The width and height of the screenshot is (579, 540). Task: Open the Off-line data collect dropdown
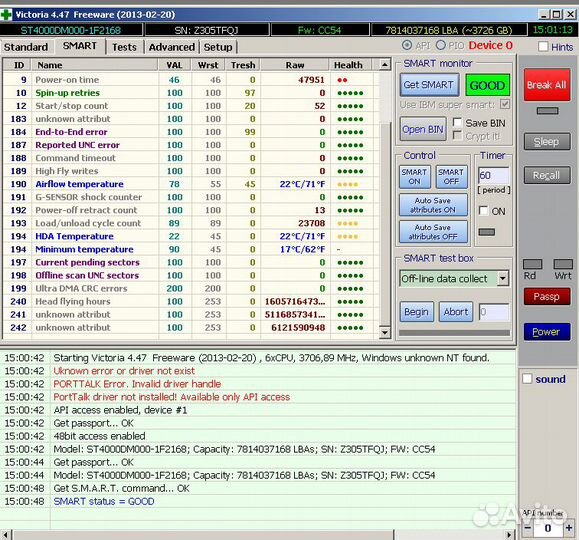503,278
